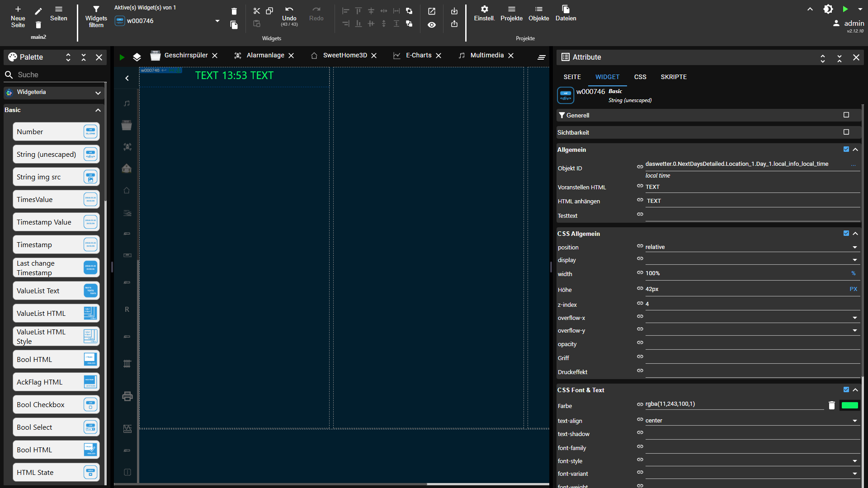
Task: Click the Undo arrow
Action: click(289, 9)
